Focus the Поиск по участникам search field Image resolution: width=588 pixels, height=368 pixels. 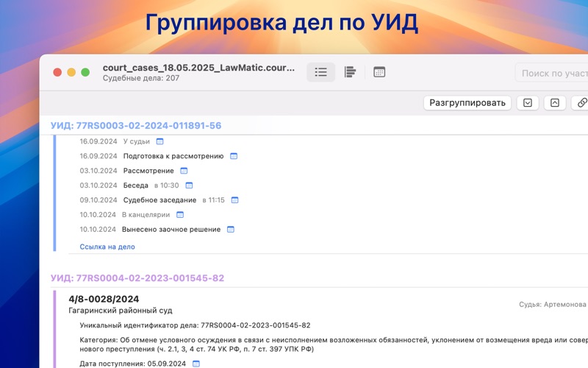(552, 73)
